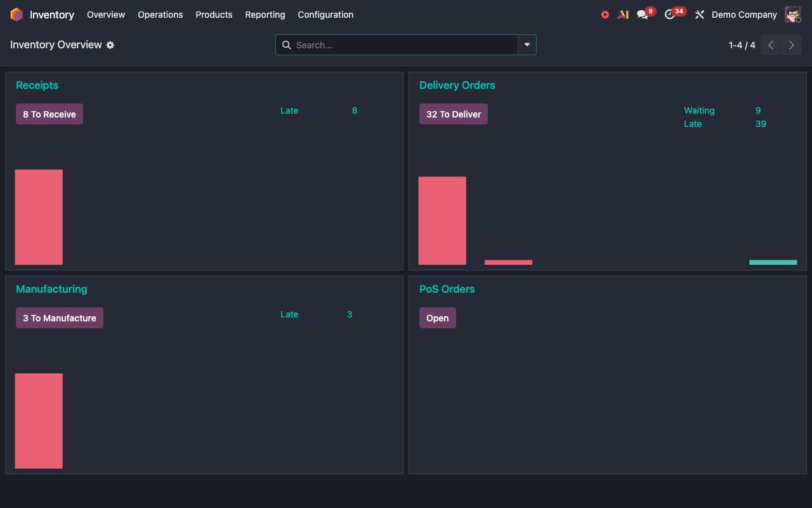Open the PoS Orders card title
The image size is (812, 508).
pos(447,289)
